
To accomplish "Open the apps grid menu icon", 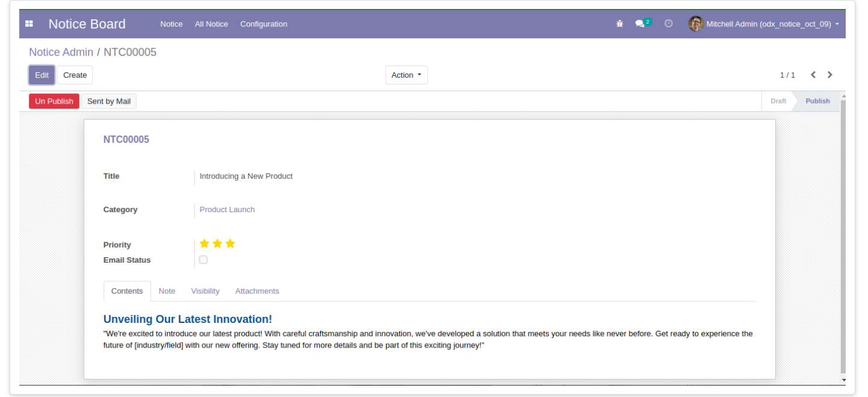I will point(29,24).
